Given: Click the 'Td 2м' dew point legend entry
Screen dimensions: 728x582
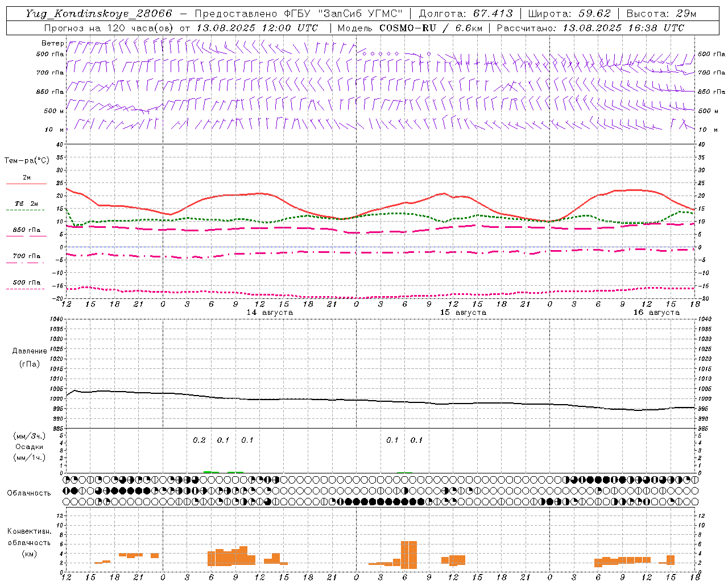Looking at the screenshot, I should click(26, 203).
